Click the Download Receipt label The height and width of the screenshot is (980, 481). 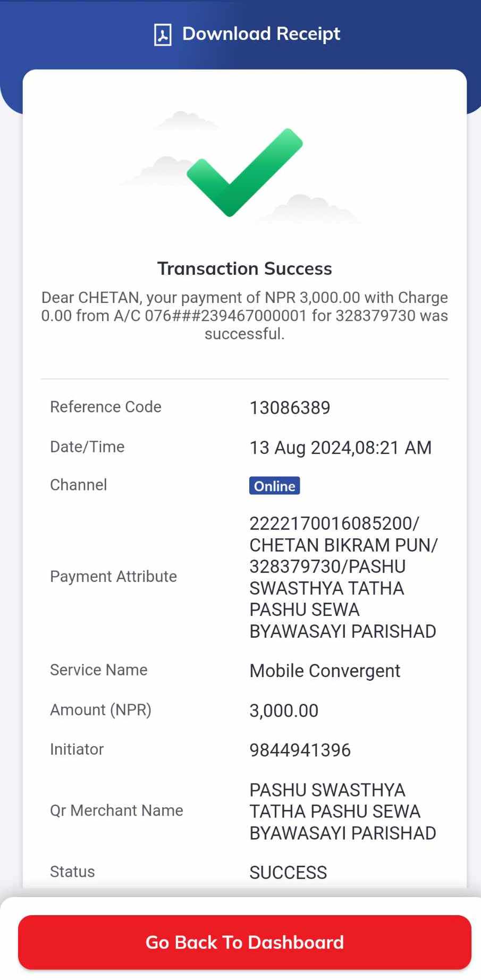(261, 34)
